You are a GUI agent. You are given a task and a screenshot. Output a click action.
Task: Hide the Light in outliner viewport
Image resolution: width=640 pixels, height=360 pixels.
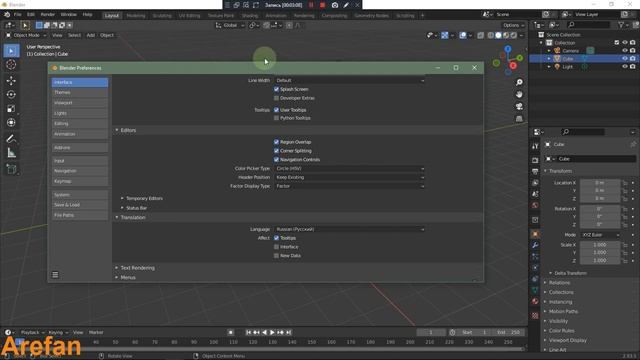(624, 67)
